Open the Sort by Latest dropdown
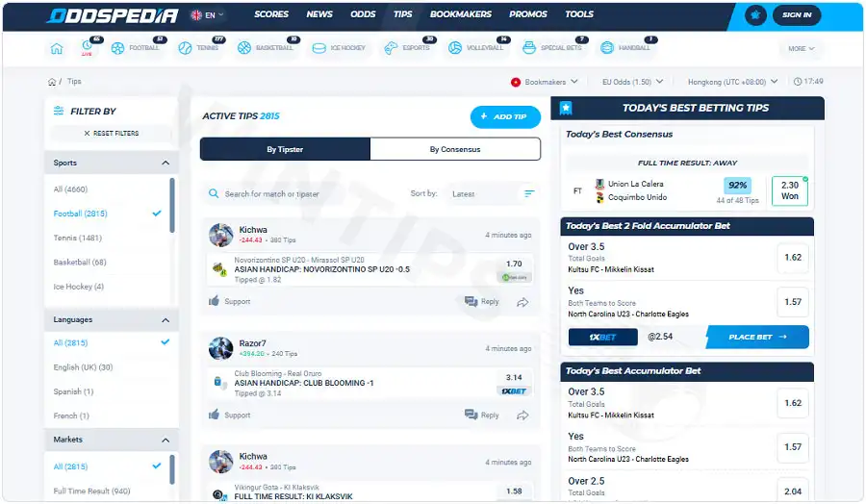866x504 pixels. (x=491, y=193)
